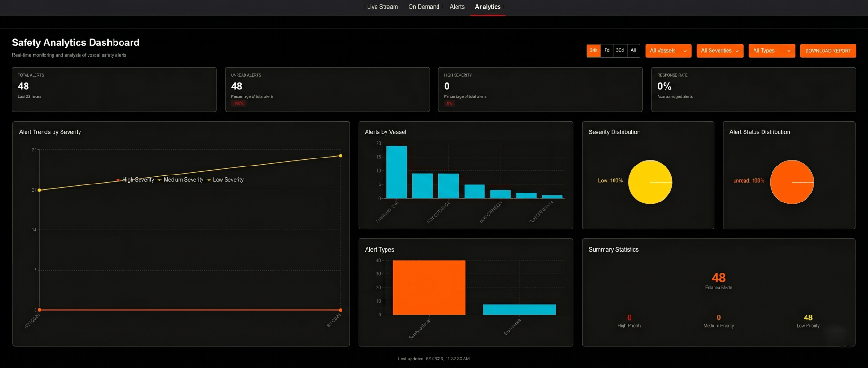
Task: Click the Response Rate card
Action: [754, 89]
